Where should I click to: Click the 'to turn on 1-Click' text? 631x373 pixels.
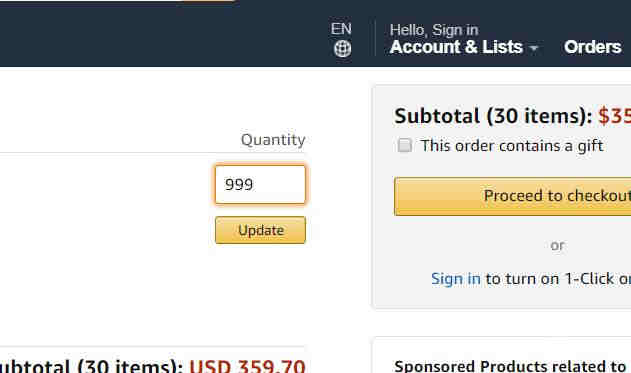558,279
